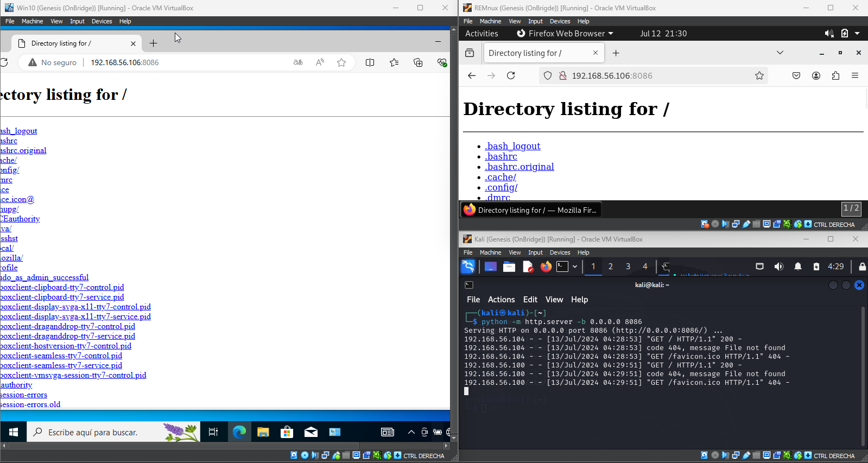Viewport: 868px width, 463px height.
Task: Click the REMnux volume muted icon
Action: click(829, 33)
